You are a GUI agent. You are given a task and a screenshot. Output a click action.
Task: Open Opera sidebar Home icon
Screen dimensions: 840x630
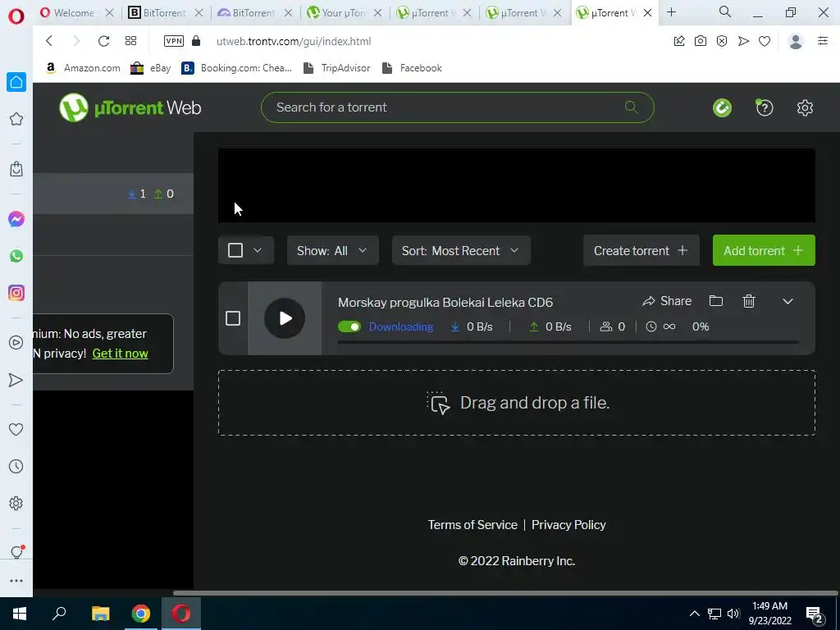click(x=16, y=82)
